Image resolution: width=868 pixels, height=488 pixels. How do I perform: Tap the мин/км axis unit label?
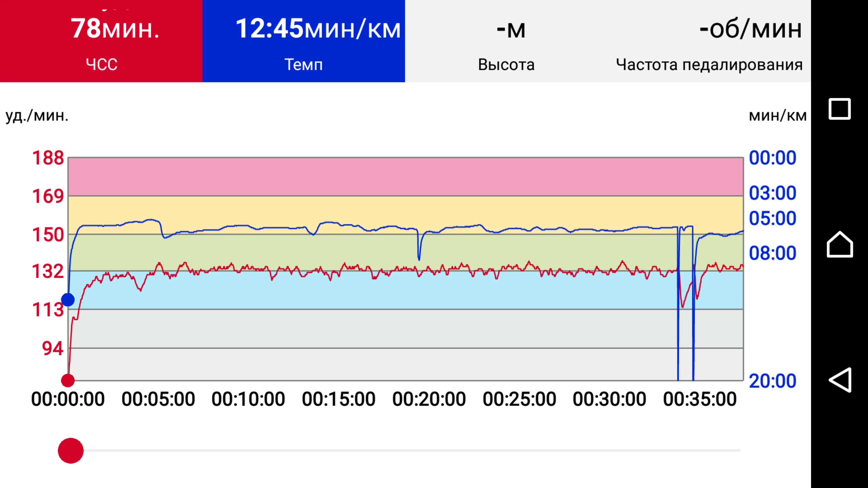click(x=777, y=115)
